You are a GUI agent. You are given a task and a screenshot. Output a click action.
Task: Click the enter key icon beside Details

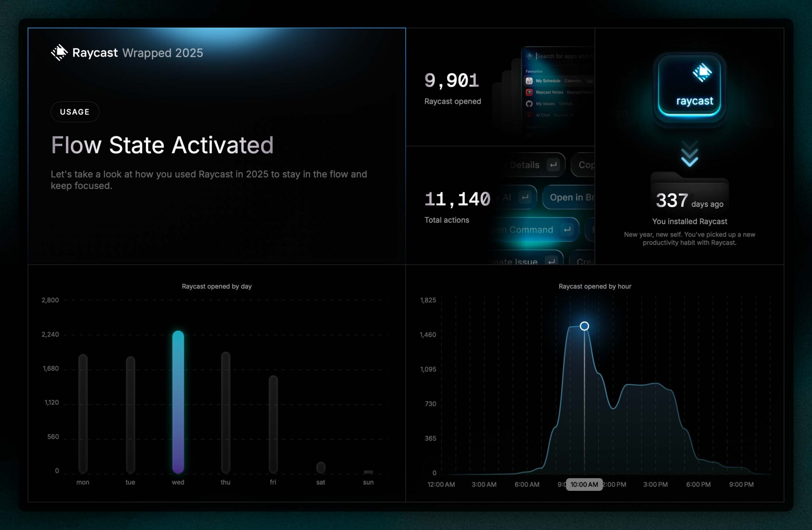[x=553, y=165]
